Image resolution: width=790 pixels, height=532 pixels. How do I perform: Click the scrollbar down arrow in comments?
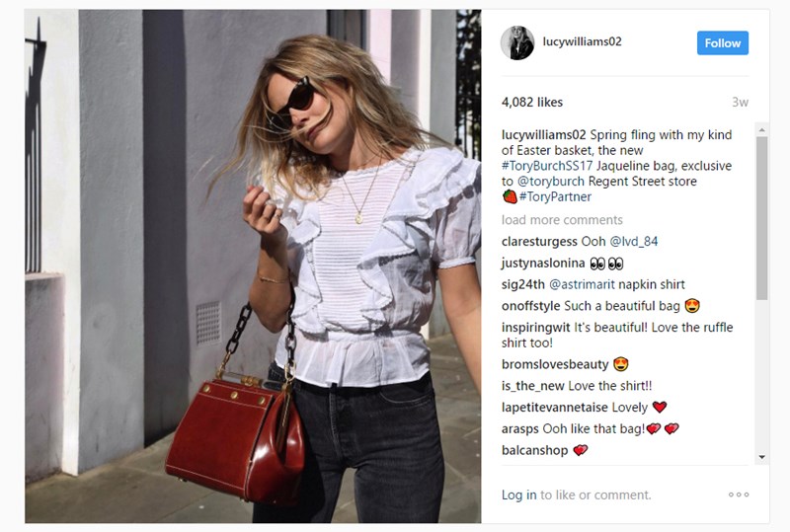click(x=761, y=457)
